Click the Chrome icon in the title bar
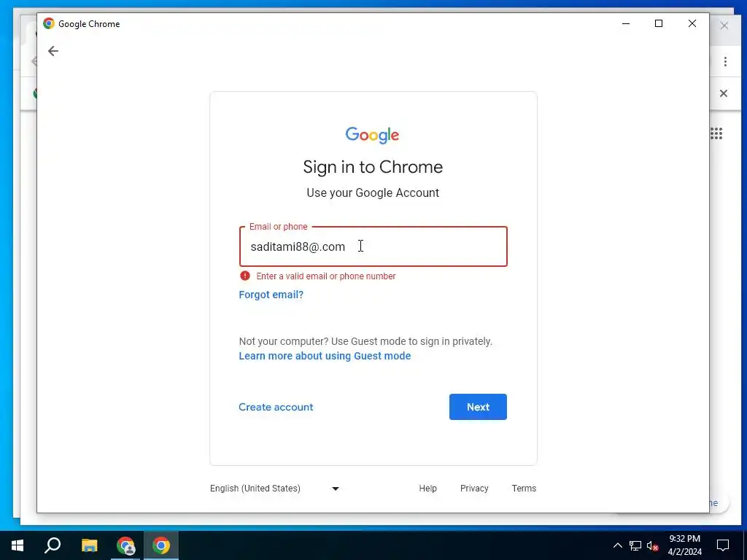 coord(49,23)
